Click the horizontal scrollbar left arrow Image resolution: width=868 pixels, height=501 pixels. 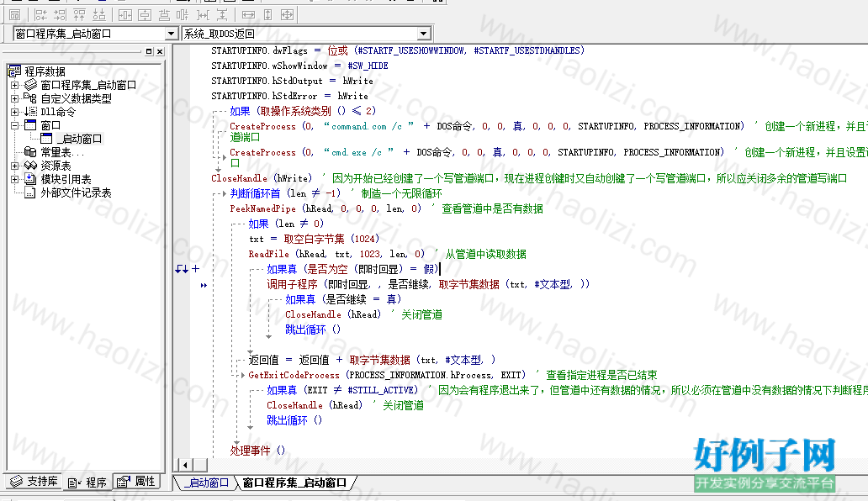click(185, 465)
